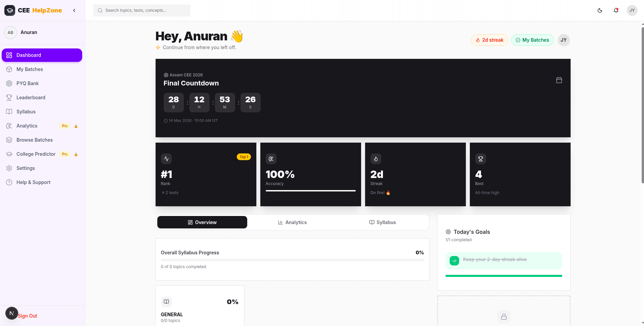Click the trophy icon on Best card
644x326 pixels.
pyautogui.click(x=481, y=159)
